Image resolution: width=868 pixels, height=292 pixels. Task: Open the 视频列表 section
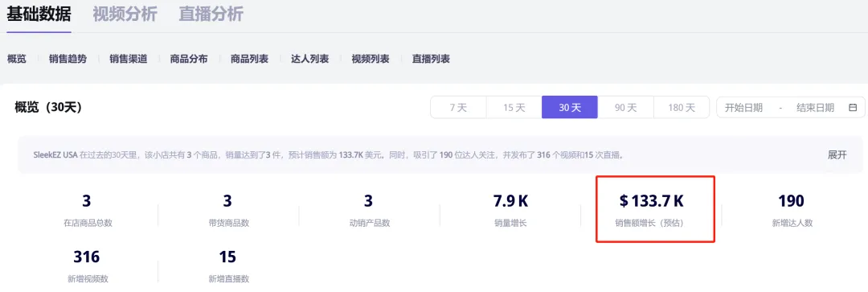point(371,59)
